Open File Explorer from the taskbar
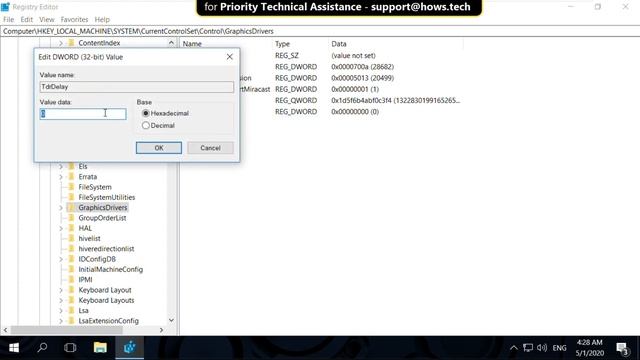 pyautogui.click(x=100, y=348)
